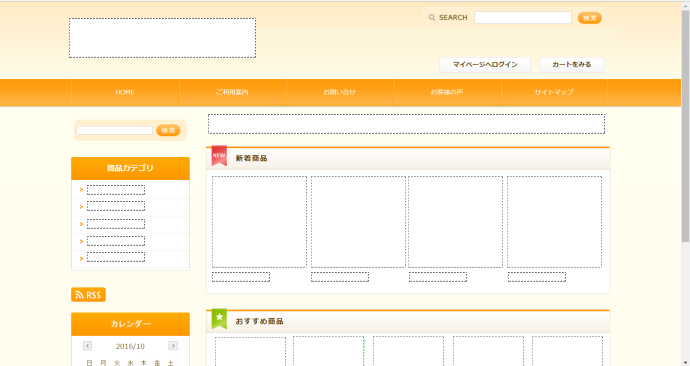Open the ご利用案内 navigation tab
The width and height of the screenshot is (690, 366).
232,92
